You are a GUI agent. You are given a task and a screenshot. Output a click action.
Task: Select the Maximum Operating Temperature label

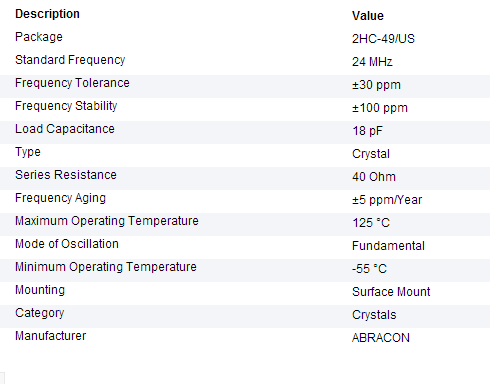[x=107, y=221]
